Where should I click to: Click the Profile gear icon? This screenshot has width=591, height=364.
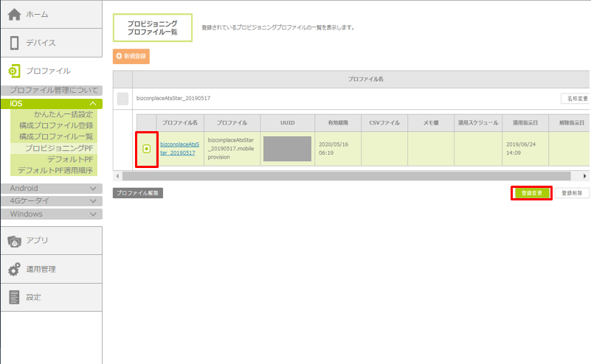14,71
